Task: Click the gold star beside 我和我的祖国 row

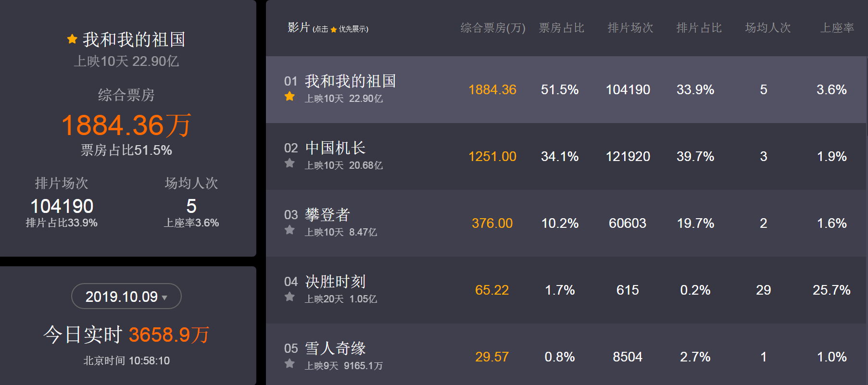Action: 289,97
